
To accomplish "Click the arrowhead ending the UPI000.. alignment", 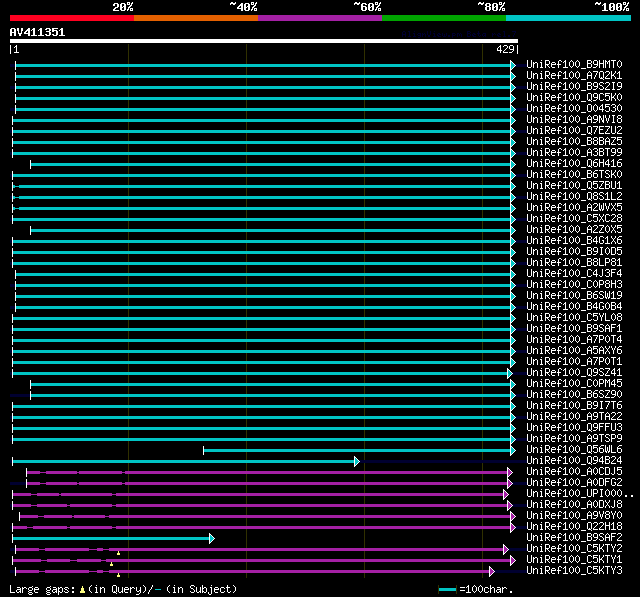I will 506,495.
